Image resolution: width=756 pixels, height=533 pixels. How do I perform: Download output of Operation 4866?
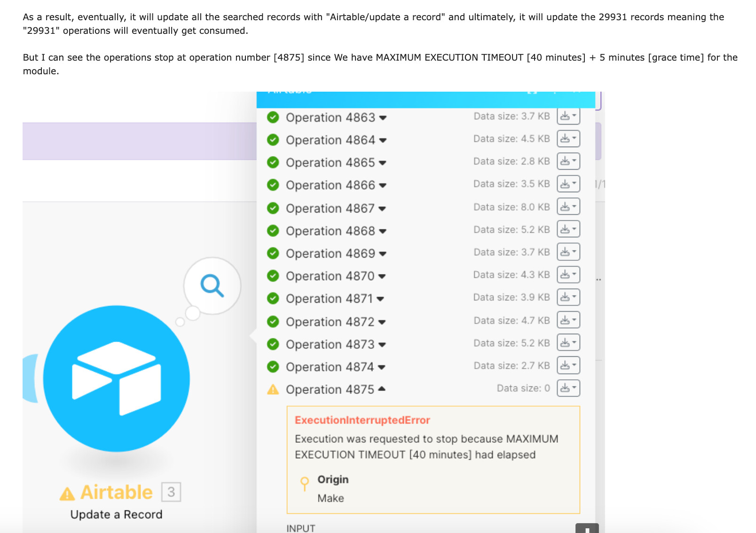(x=568, y=184)
